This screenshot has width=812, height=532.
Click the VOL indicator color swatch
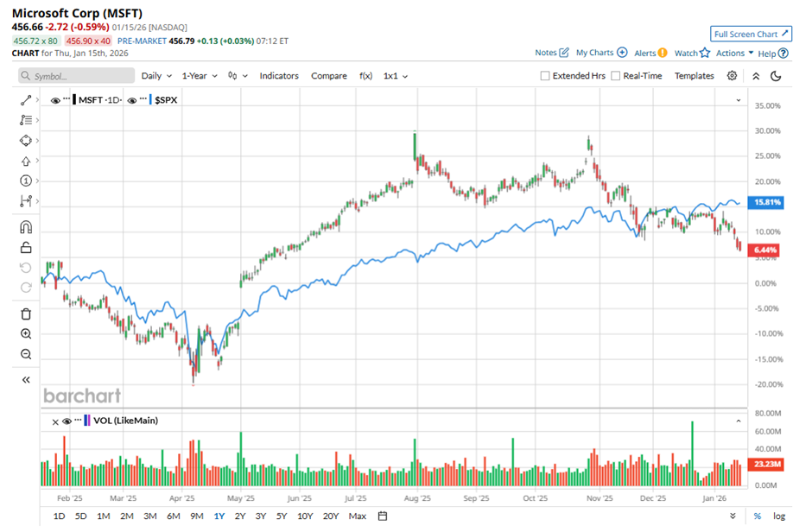point(87,421)
